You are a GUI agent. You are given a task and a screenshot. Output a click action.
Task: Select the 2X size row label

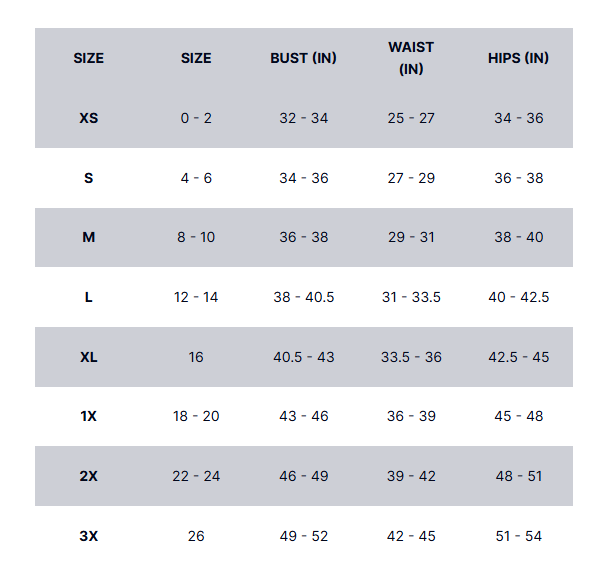point(89,476)
